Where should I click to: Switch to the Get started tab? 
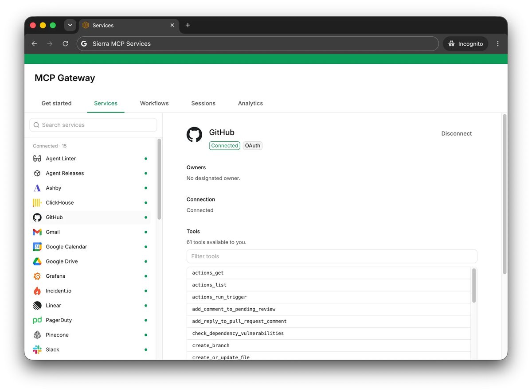(56, 103)
